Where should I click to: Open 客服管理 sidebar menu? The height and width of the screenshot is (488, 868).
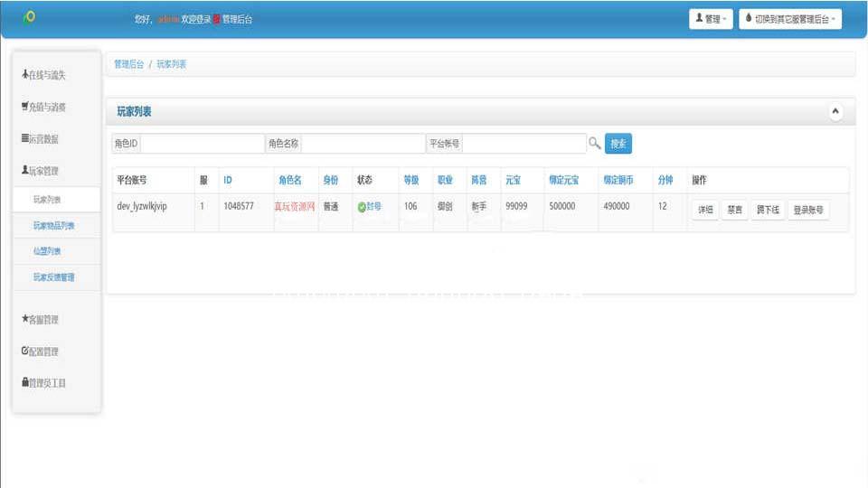coord(40,319)
